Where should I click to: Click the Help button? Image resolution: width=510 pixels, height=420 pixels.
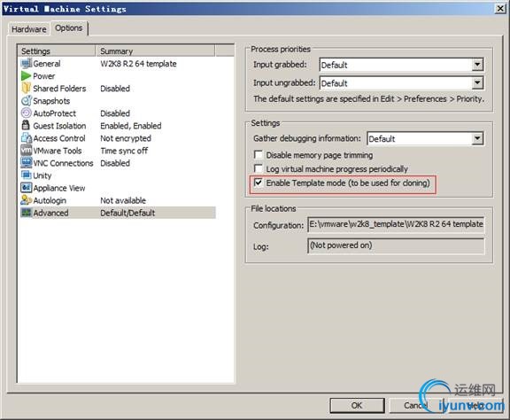pos(475,405)
